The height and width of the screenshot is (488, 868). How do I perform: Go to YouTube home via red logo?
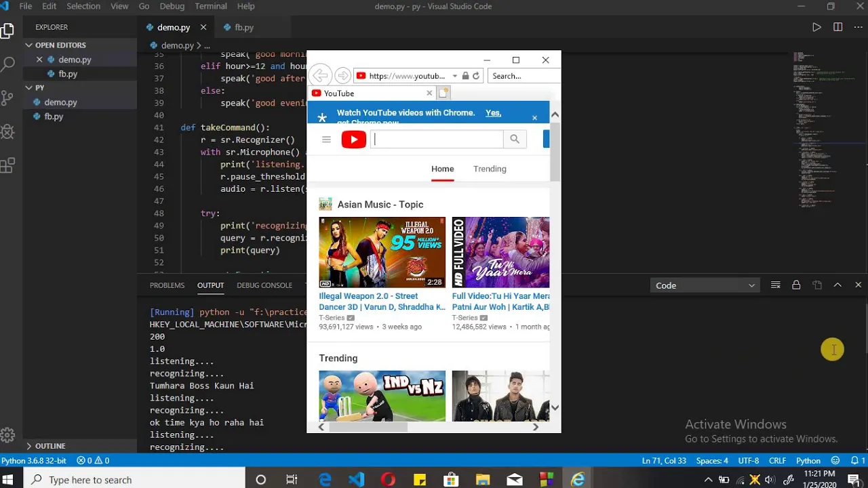coord(354,140)
